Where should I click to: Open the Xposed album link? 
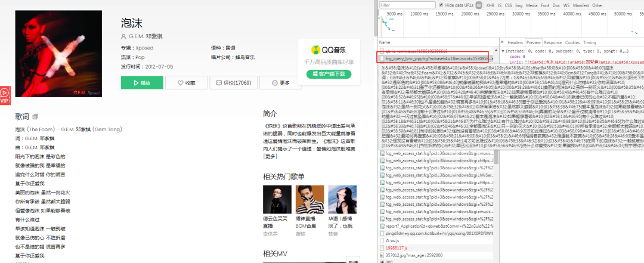coord(144,48)
